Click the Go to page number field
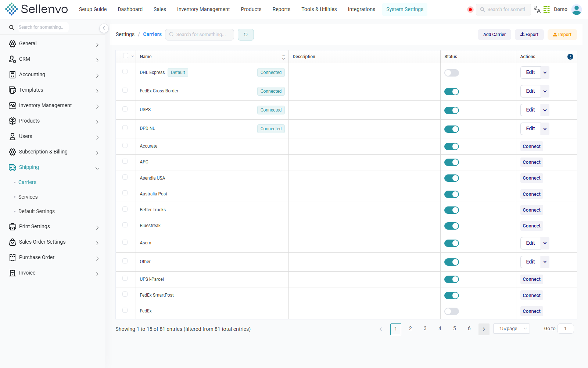 (x=565, y=329)
